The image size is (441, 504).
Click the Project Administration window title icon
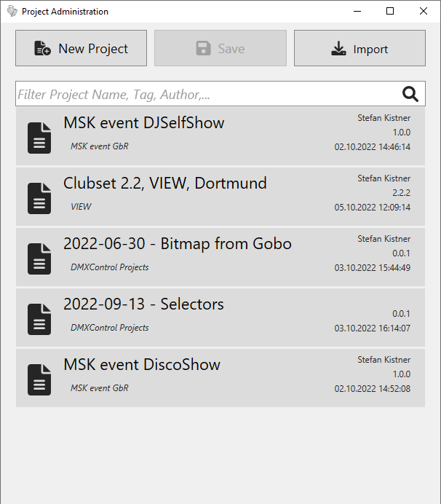tap(12, 12)
